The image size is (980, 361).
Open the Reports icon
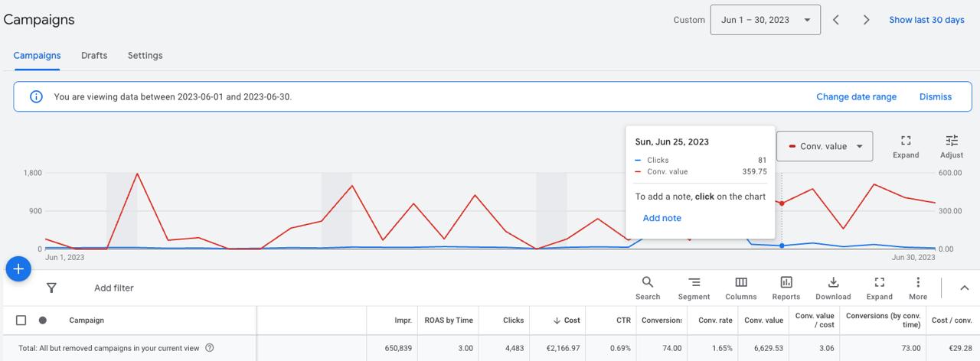(x=786, y=288)
